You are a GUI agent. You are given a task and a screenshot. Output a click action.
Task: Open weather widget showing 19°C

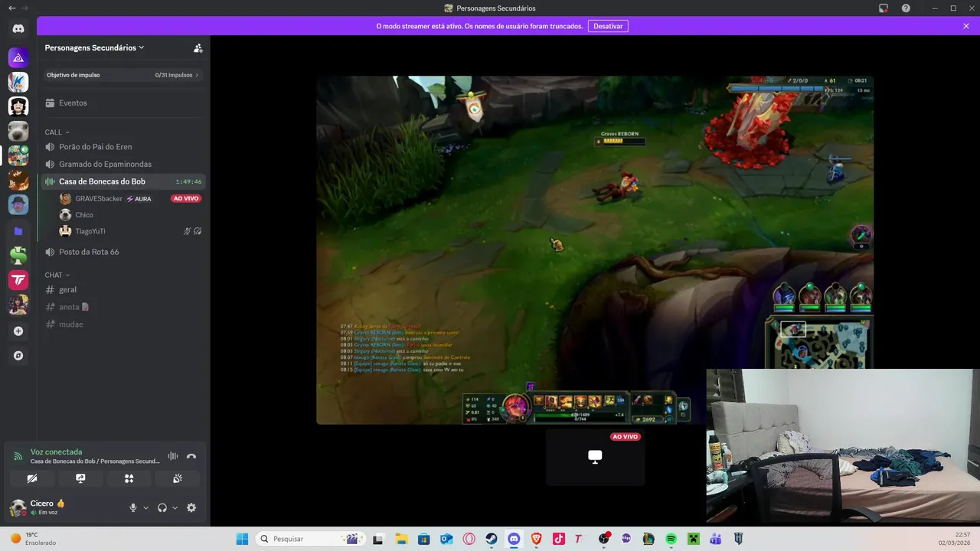32,539
